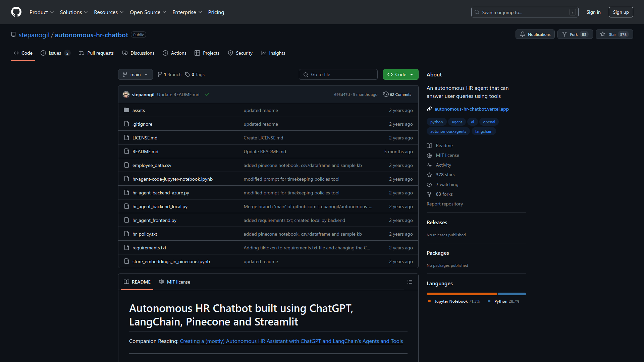This screenshot has height=362, width=644.
Task: Click the Sign in link
Action: click(593, 12)
